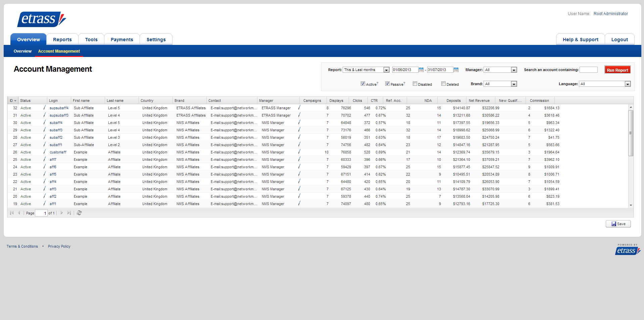
Task: Click the edit manager pencil in aff1 row
Action: click(x=299, y=203)
